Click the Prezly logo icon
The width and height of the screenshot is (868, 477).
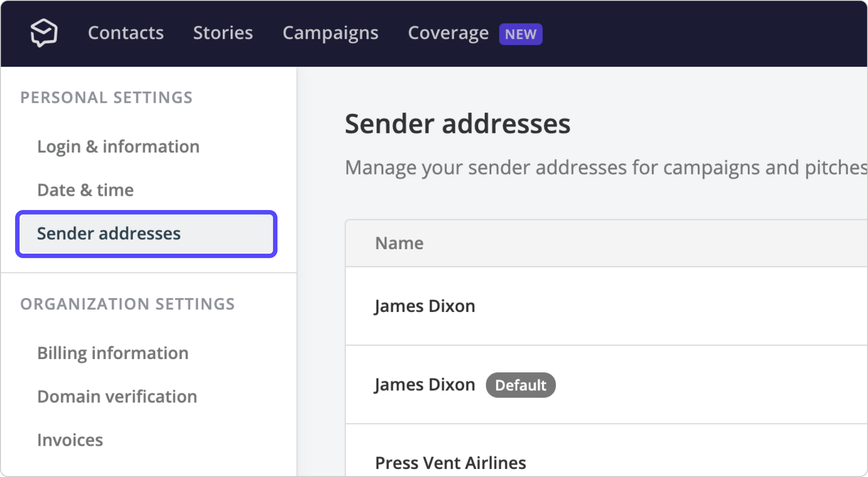[44, 33]
